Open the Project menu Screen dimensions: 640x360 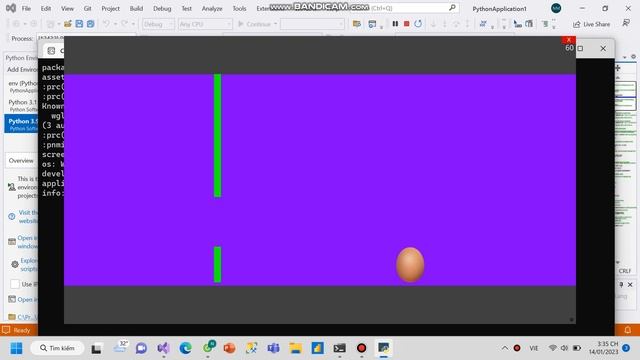click(x=111, y=8)
